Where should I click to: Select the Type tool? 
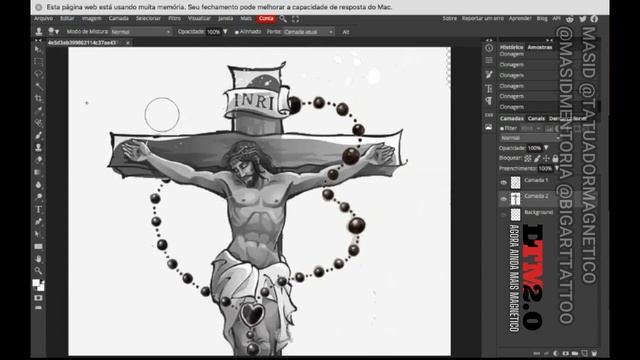coord(38,209)
